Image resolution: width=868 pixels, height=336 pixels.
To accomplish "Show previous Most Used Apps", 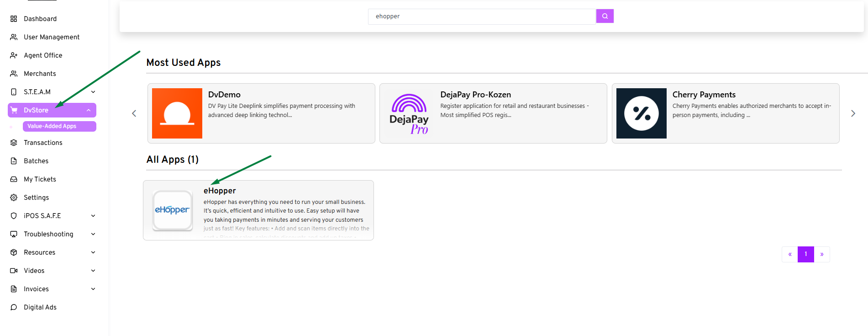I will click(134, 113).
